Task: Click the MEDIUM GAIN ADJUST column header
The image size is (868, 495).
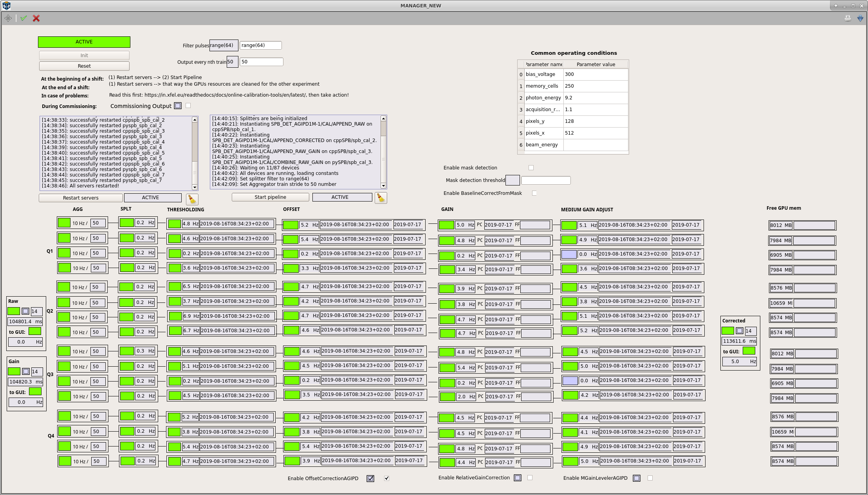Action: 587,210
